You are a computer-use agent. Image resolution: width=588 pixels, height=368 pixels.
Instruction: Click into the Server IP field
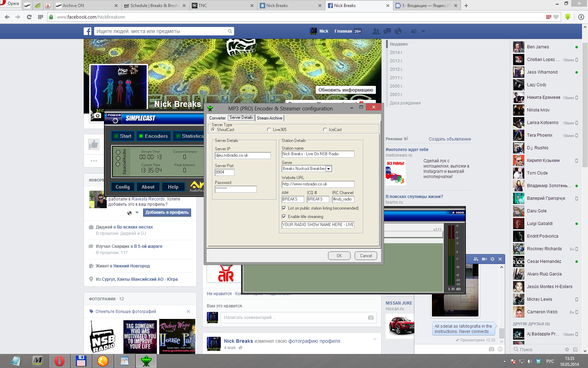tap(243, 155)
